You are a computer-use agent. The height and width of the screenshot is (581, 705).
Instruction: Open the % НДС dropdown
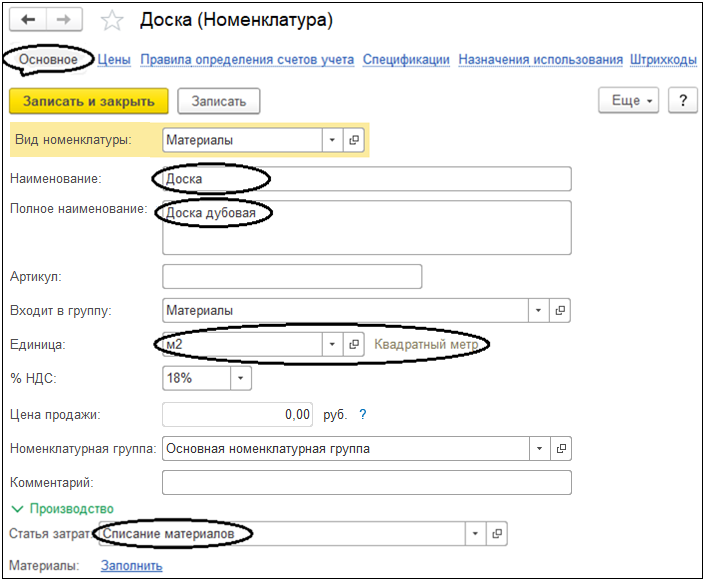tap(241, 378)
